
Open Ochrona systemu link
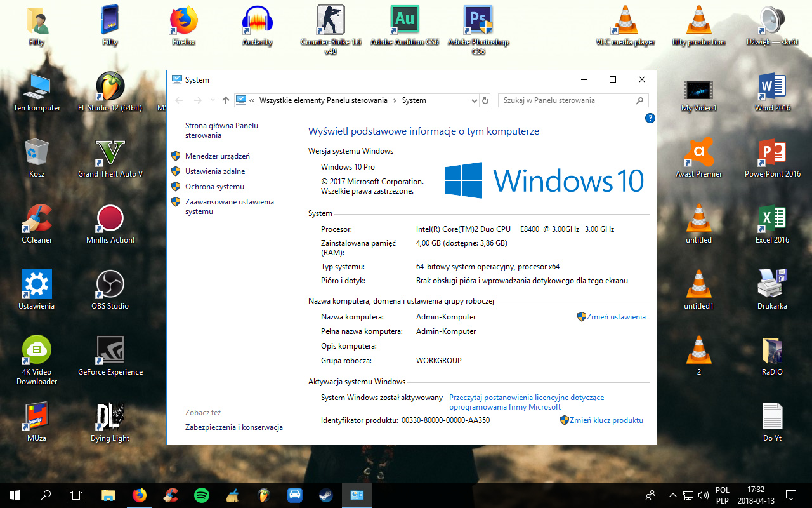point(214,187)
